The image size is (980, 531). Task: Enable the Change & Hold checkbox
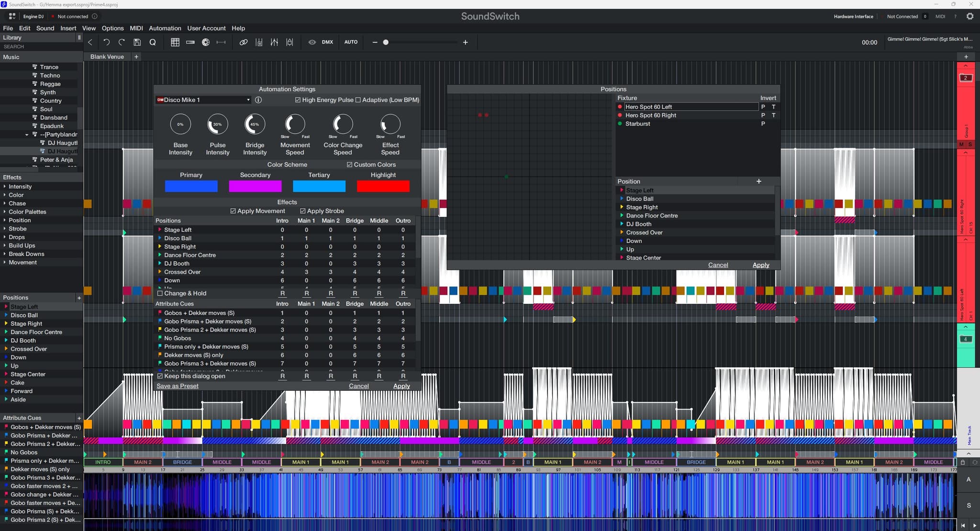(x=160, y=293)
